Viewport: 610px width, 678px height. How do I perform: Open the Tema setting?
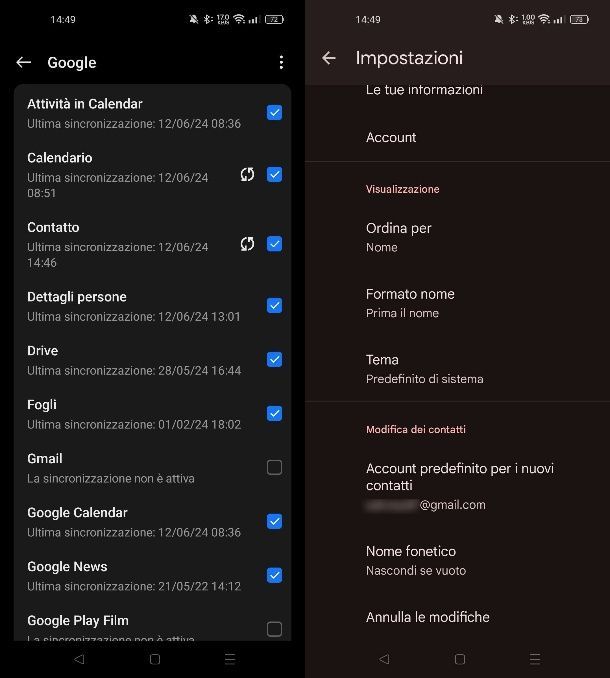[x=457, y=369]
